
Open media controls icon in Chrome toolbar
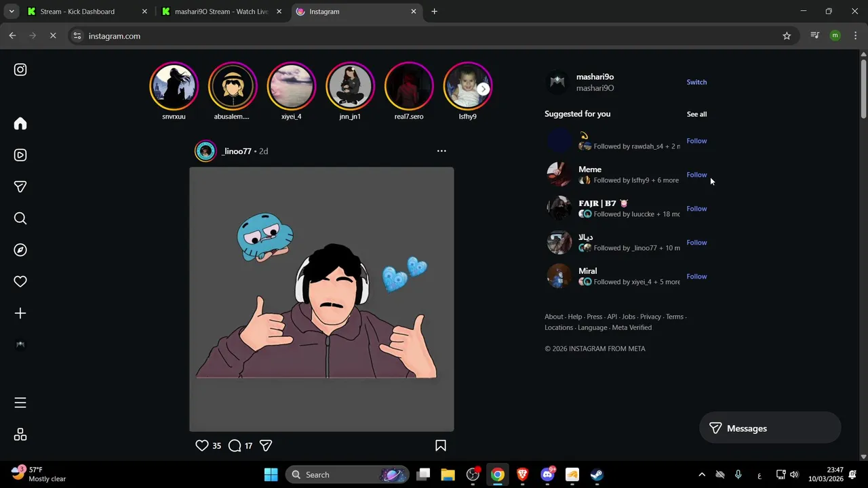click(x=815, y=36)
